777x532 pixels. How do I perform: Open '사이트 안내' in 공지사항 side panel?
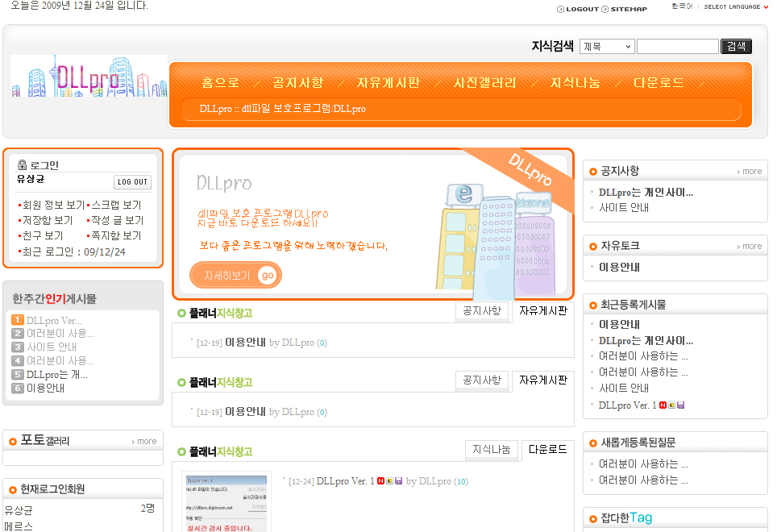coord(624,207)
